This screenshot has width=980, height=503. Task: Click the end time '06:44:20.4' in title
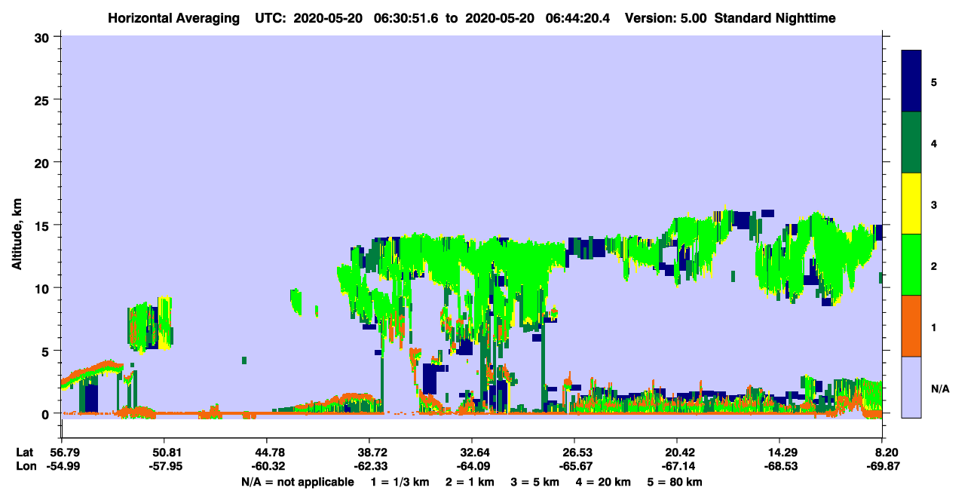[x=584, y=18]
